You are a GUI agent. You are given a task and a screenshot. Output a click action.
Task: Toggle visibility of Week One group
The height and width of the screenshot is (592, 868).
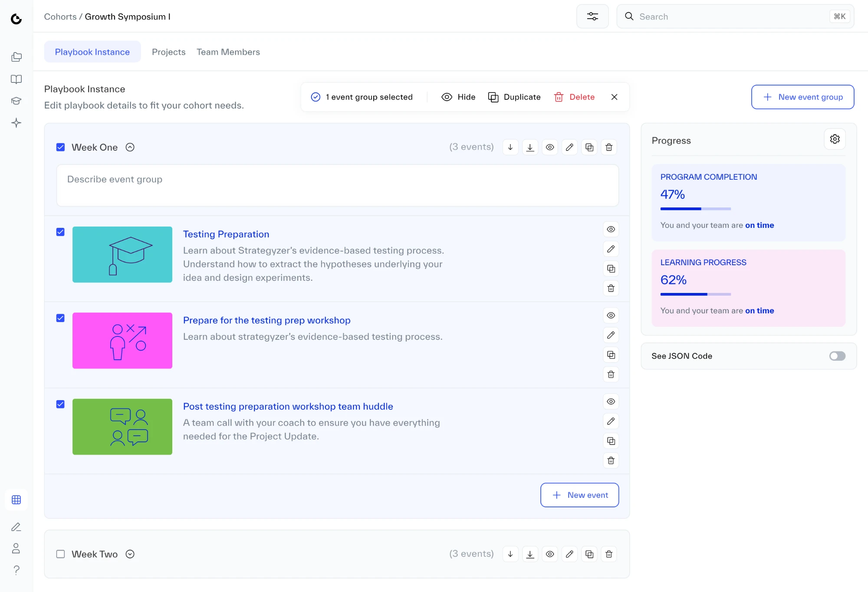(550, 147)
